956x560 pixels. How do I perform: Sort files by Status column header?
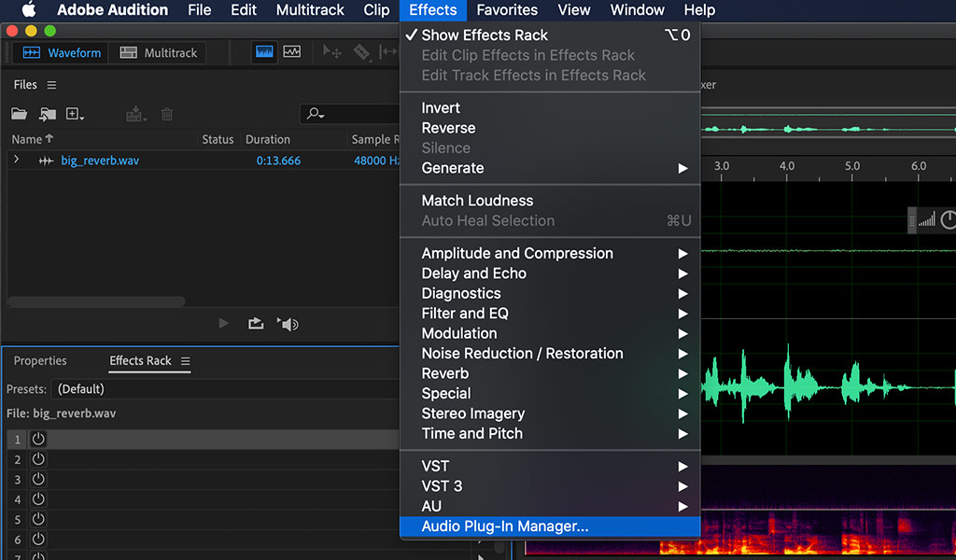[218, 140]
